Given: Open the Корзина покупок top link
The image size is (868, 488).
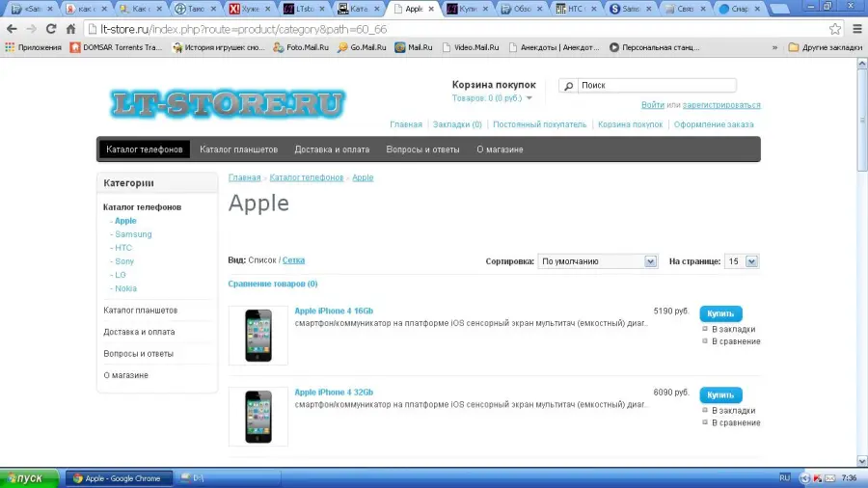Looking at the screenshot, I should (630, 124).
